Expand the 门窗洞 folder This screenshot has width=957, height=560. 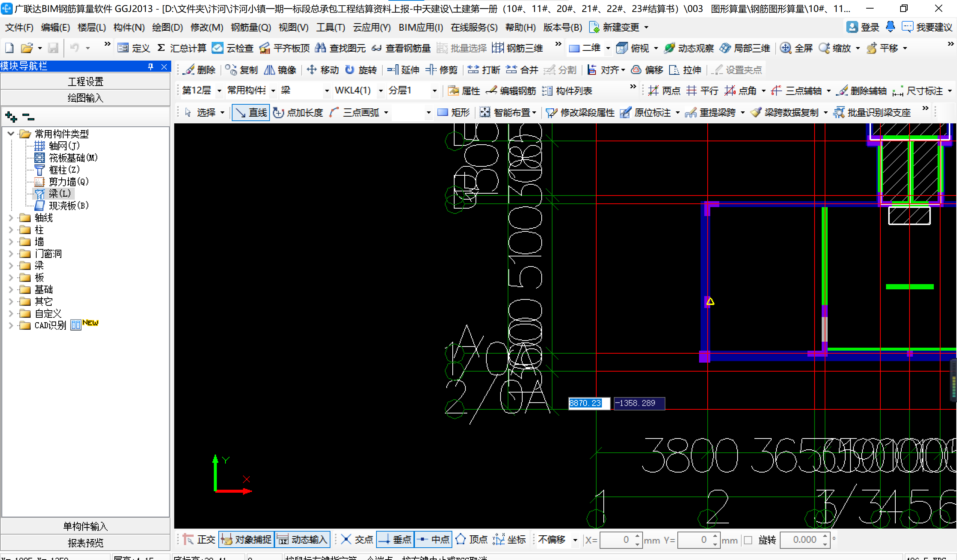(x=10, y=253)
